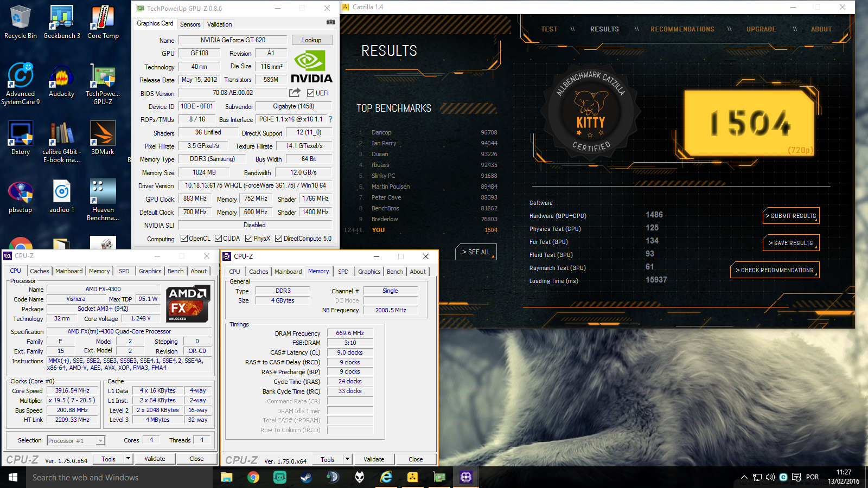Open Caches tab in left CPU-Z window

click(39, 271)
